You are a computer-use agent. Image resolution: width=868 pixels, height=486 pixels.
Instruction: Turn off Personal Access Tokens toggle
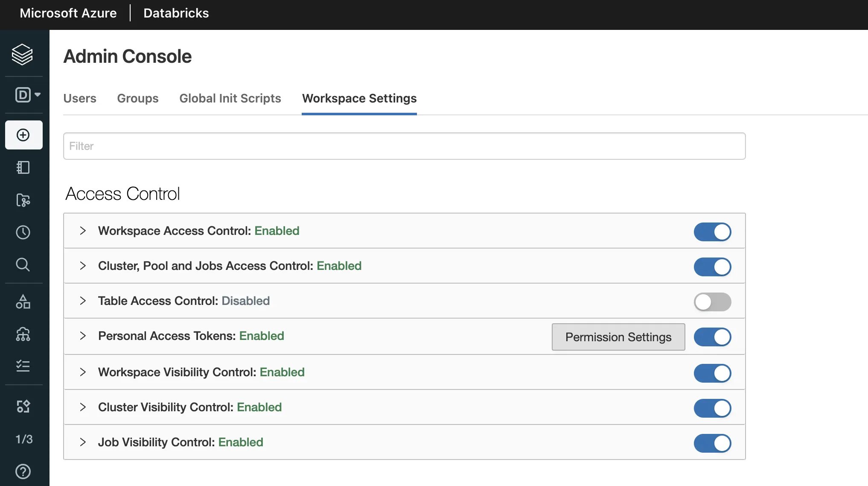point(712,337)
